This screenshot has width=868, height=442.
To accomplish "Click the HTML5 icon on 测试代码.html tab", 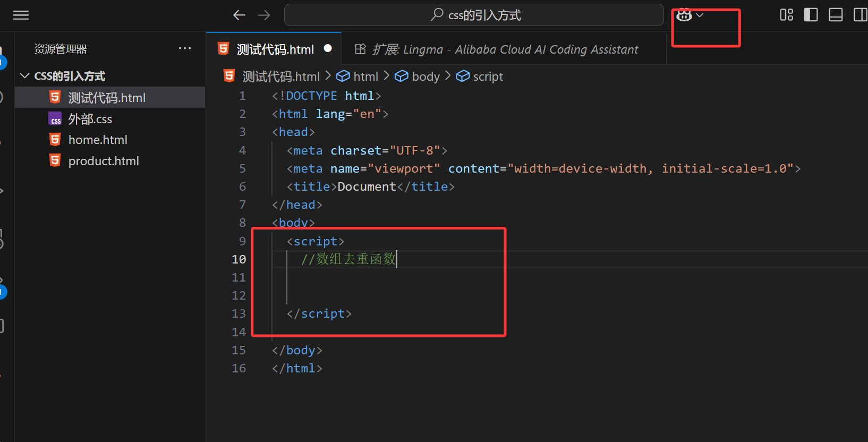I will coord(224,49).
